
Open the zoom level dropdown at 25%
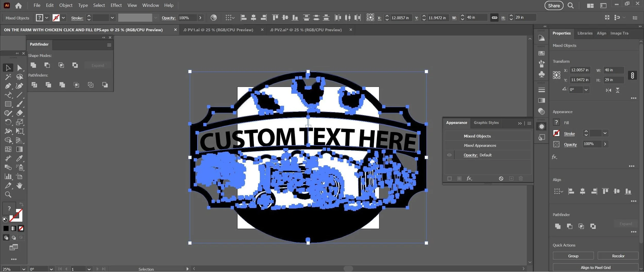click(x=24, y=269)
